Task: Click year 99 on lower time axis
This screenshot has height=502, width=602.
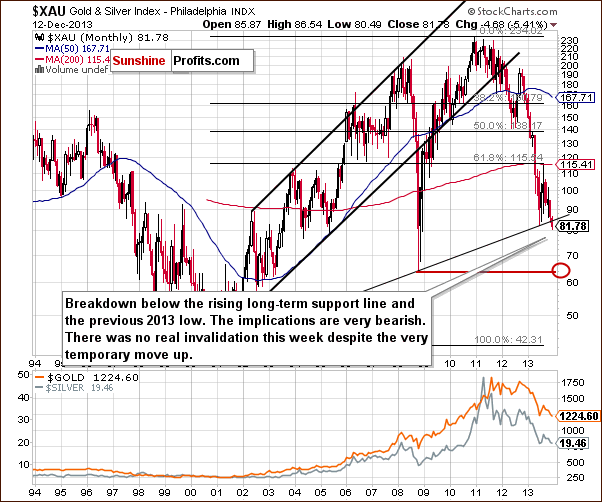Action: click(x=165, y=492)
